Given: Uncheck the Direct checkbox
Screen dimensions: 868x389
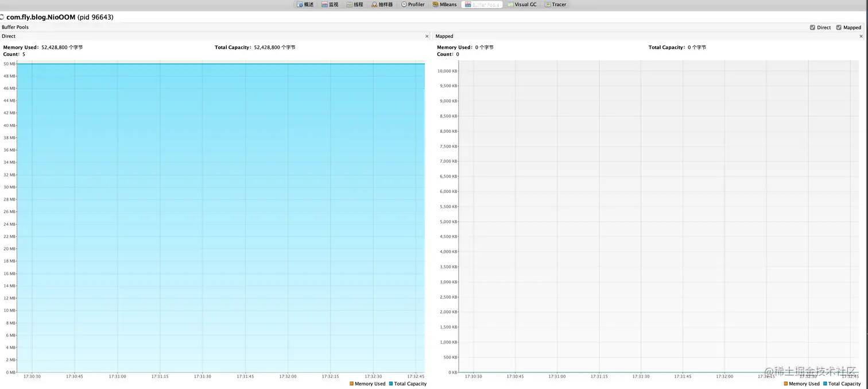Looking at the screenshot, I should pos(812,28).
